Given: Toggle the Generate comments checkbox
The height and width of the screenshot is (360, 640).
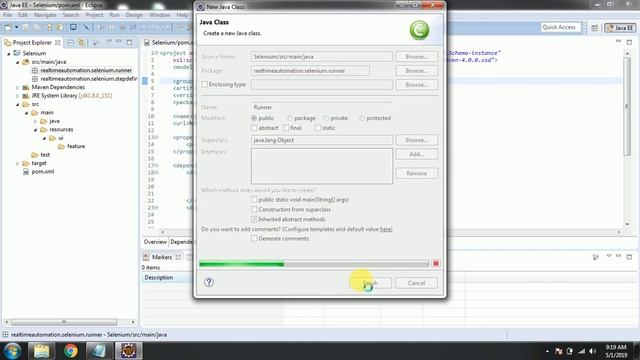Looking at the screenshot, I should [254, 238].
